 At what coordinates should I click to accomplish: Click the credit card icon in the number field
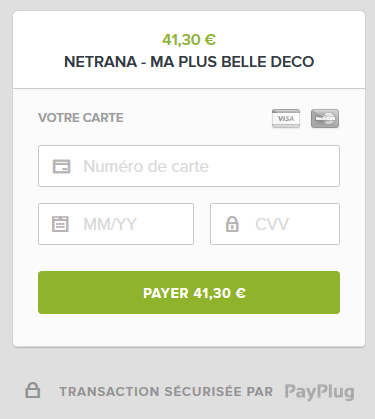coord(62,166)
